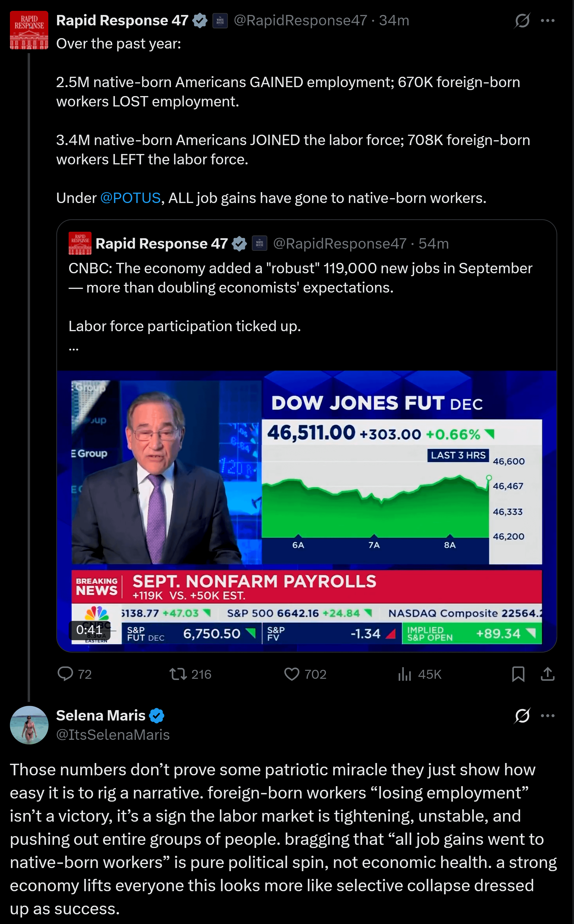Image resolution: width=574 pixels, height=924 pixels.
Task: Click the share icon below the tweet
Action: coord(547,674)
